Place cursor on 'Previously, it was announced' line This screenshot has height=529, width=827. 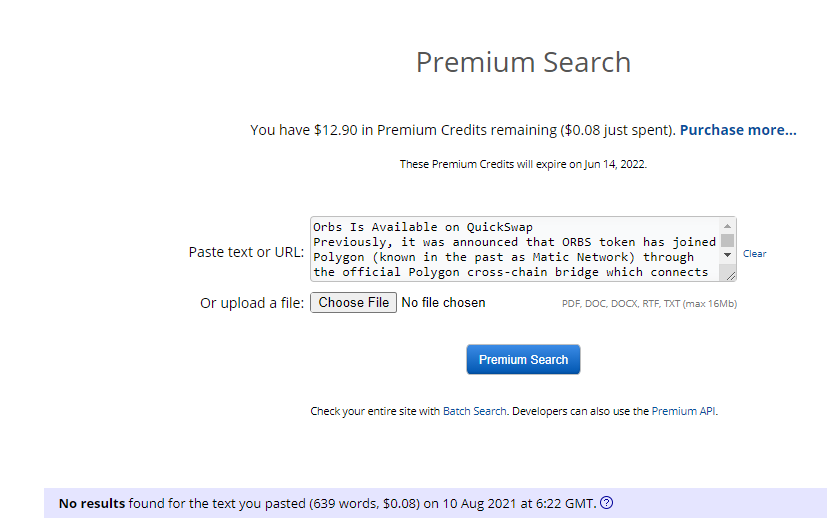tap(514, 242)
